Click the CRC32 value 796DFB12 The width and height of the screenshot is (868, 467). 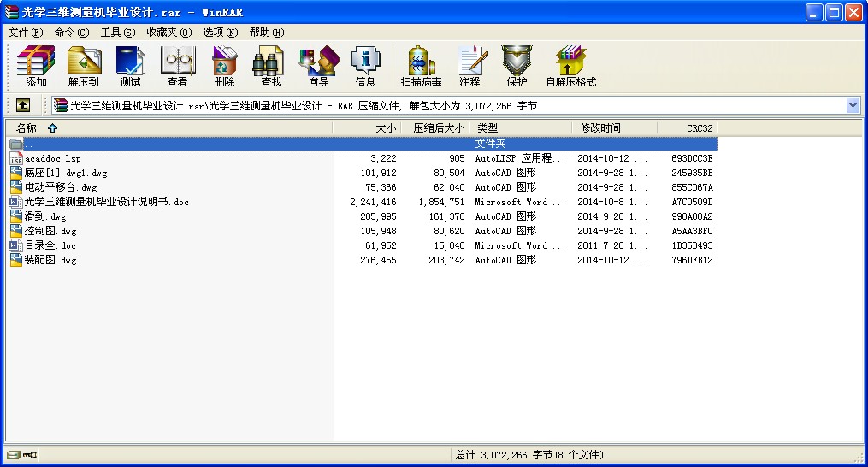[x=692, y=259]
